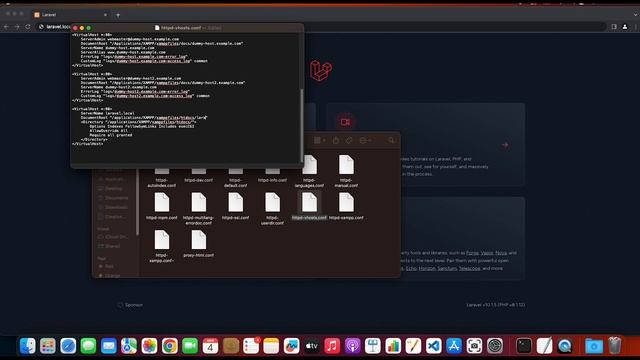Open System Settings from the dock
Image resolution: width=640 pixels, height=360 pixels.
[495, 346]
